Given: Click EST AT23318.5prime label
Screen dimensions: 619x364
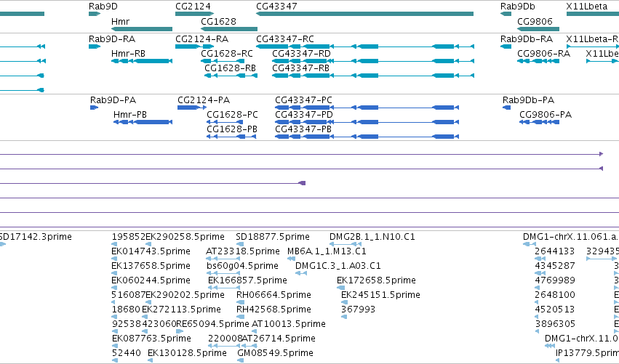Looking at the screenshot, I should (x=243, y=251).
